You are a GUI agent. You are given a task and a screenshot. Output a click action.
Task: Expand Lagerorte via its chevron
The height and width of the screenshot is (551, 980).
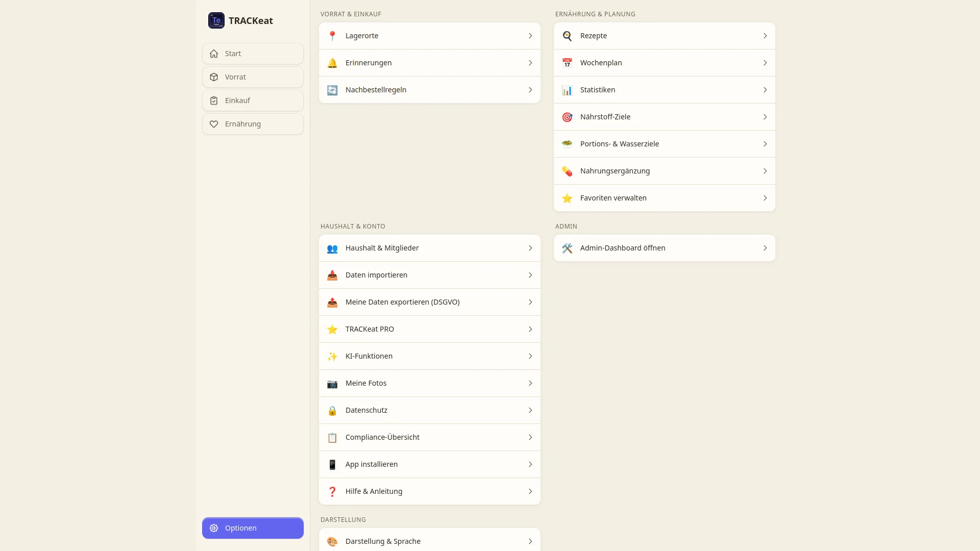530,36
